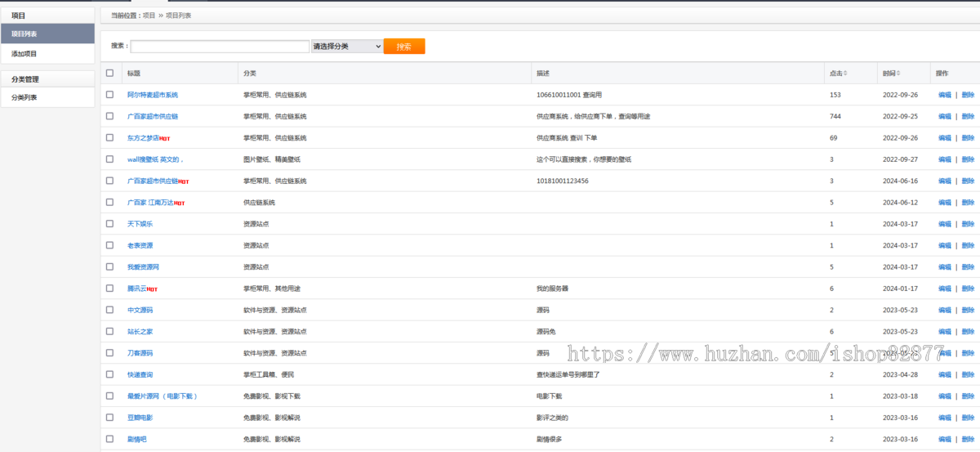The image size is (980, 452).
Task: Open the 老表资源 title link
Action: click(140, 245)
